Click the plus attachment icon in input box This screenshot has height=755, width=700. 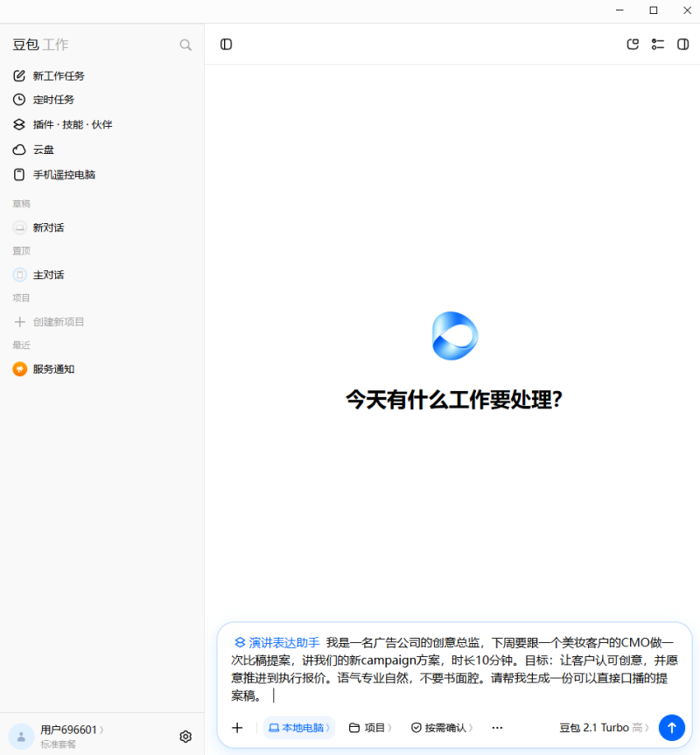[x=237, y=728]
